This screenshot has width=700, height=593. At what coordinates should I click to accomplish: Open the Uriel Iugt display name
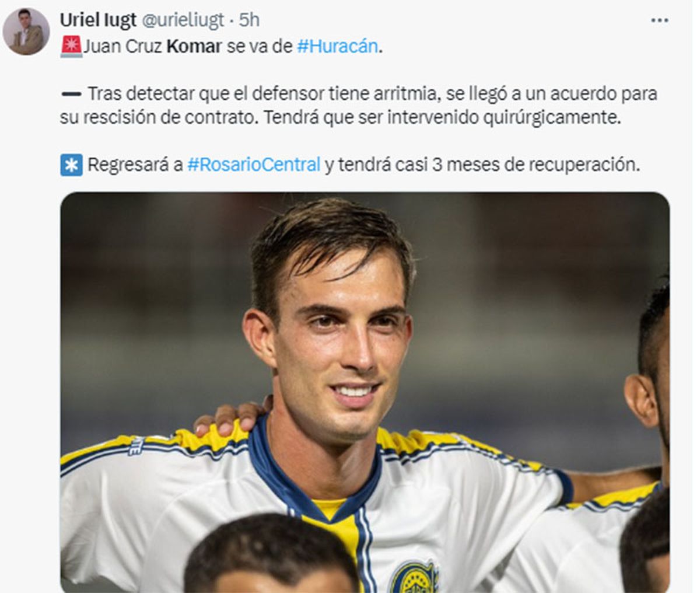(x=98, y=20)
